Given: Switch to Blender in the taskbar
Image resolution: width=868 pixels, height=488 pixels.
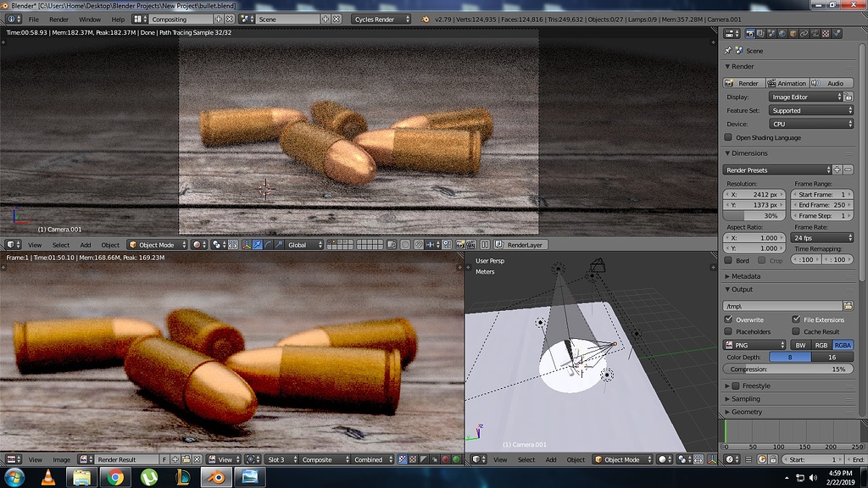Looking at the screenshot, I should [x=216, y=477].
